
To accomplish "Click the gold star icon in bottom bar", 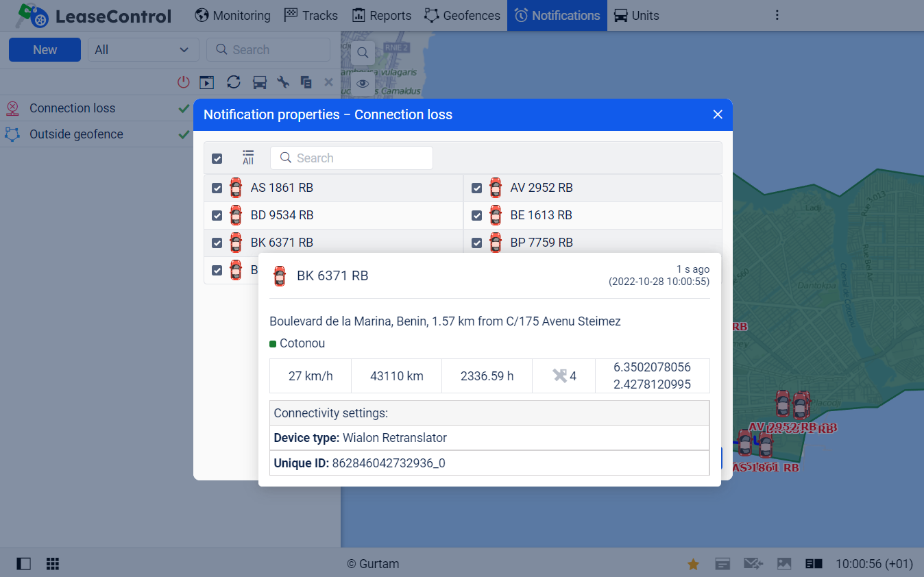I will [693, 564].
